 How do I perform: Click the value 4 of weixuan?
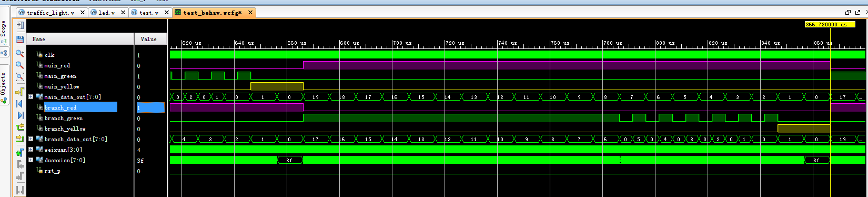click(139, 150)
